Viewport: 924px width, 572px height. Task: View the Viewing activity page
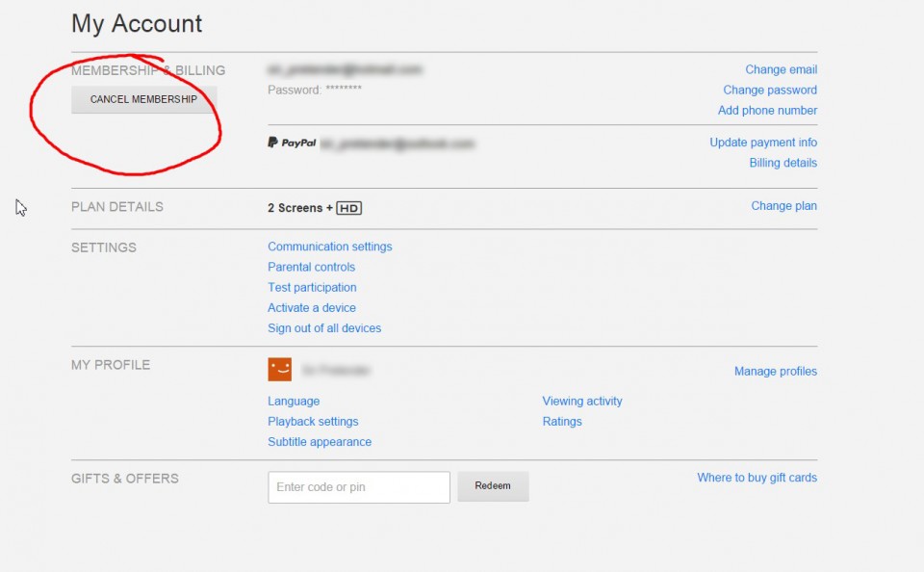(582, 401)
